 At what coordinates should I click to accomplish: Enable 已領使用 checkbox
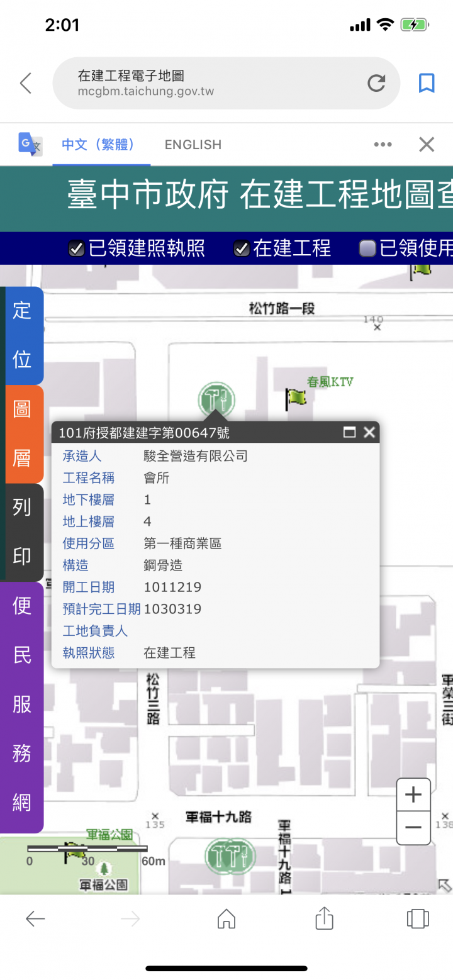pyautogui.click(x=367, y=248)
